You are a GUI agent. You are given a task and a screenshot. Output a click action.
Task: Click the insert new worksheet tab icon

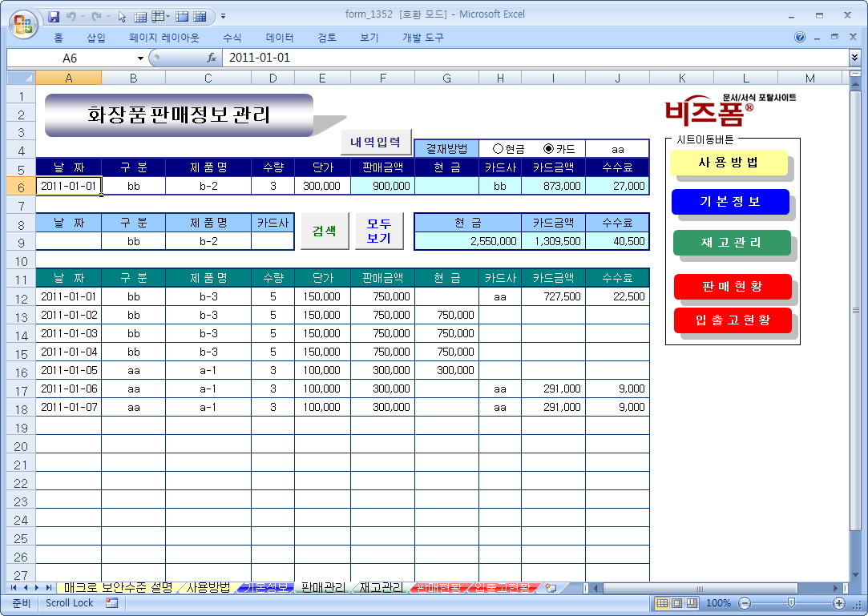click(551, 588)
